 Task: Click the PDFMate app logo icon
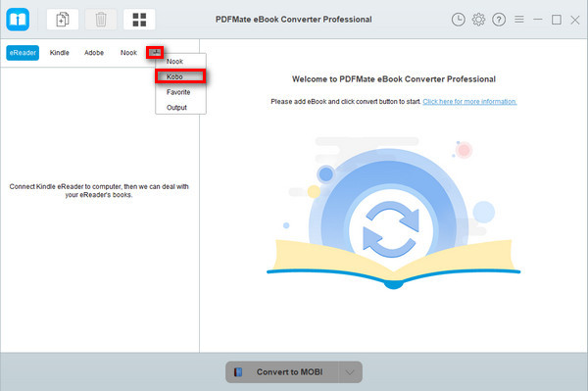[x=18, y=20]
